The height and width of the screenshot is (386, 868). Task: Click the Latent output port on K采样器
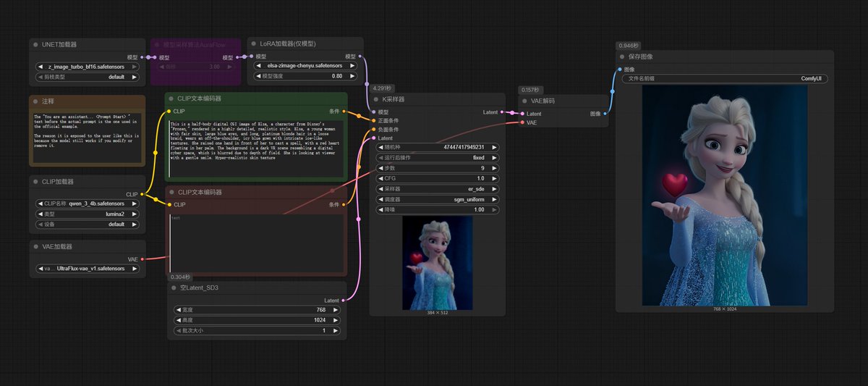pos(502,112)
